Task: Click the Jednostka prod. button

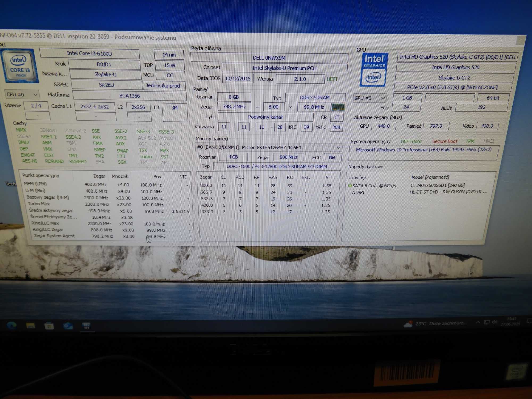Action: 164,86
